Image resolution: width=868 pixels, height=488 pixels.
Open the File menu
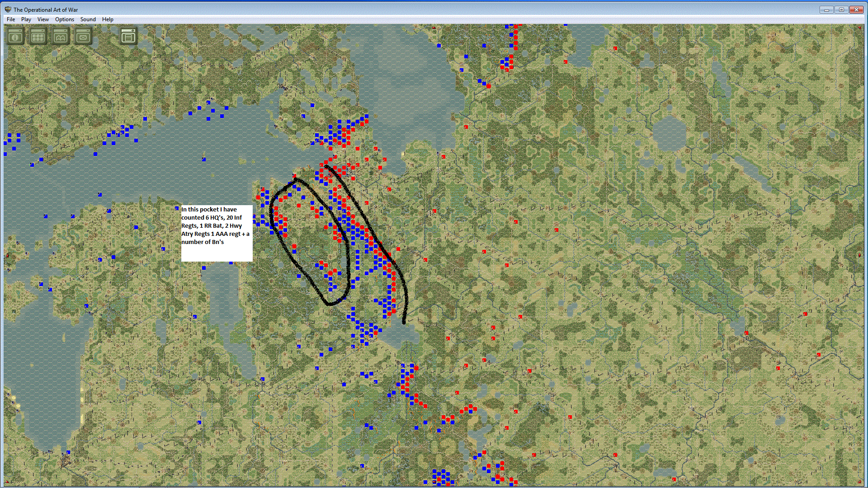pyautogui.click(x=11, y=19)
